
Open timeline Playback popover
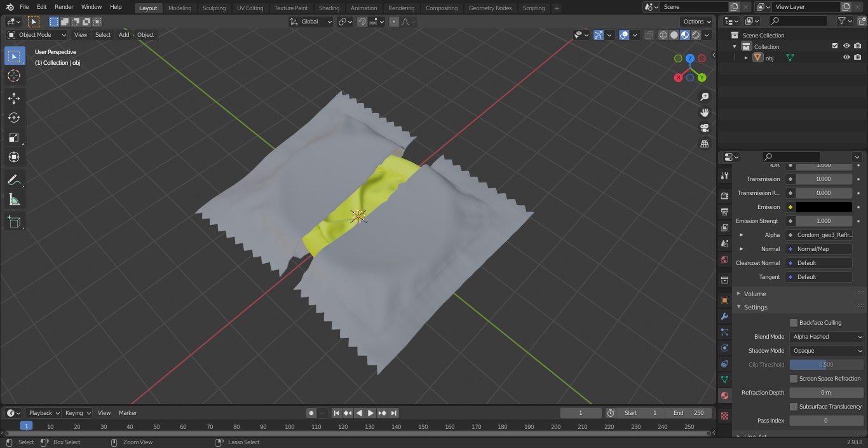pyautogui.click(x=43, y=413)
